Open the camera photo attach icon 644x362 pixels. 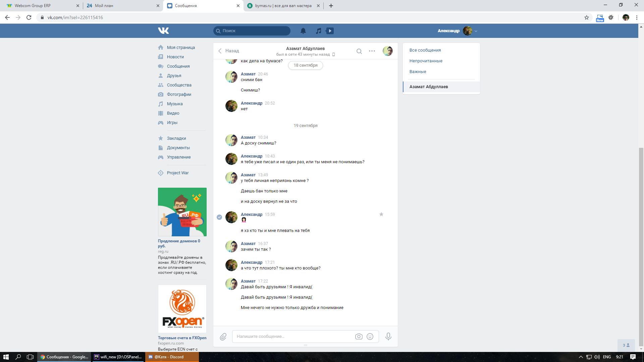click(x=359, y=337)
